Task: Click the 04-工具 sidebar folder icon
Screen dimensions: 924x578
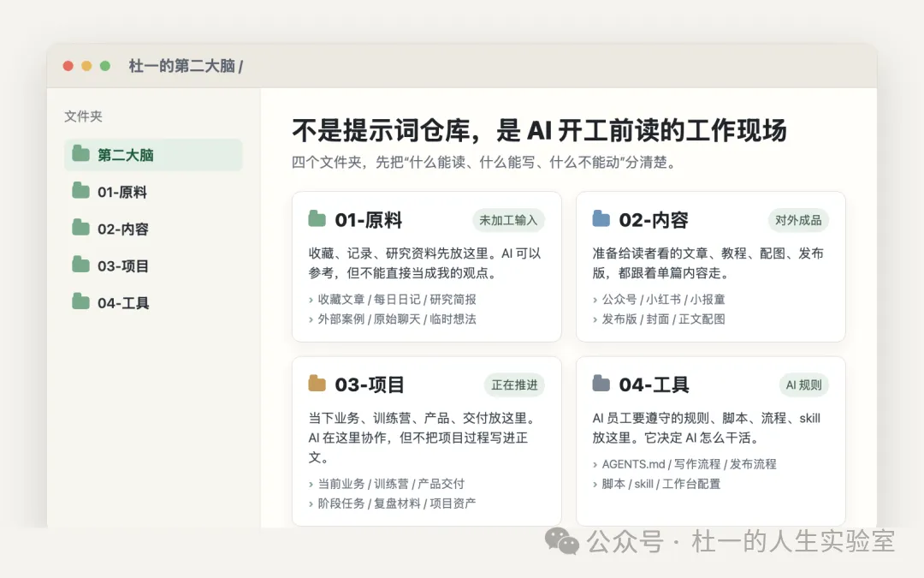Action: coord(81,301)
